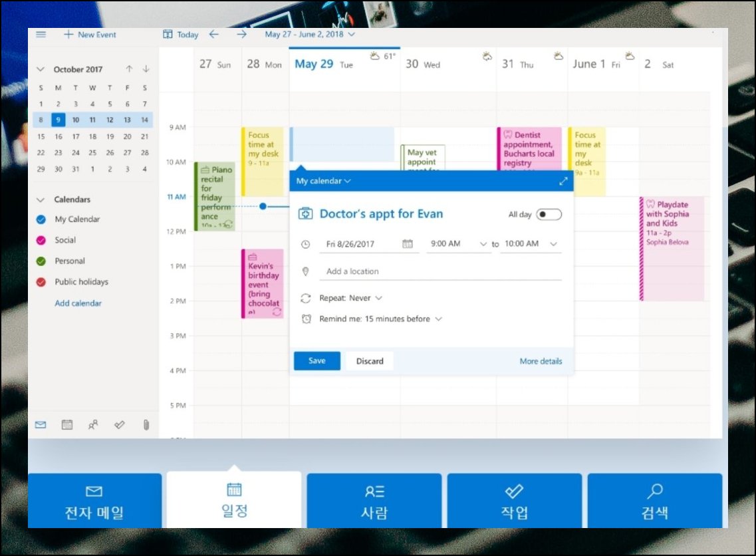This screenshot has height=556, width=756.
Task: Click the New Event plus button
Action: coord(90,34)
